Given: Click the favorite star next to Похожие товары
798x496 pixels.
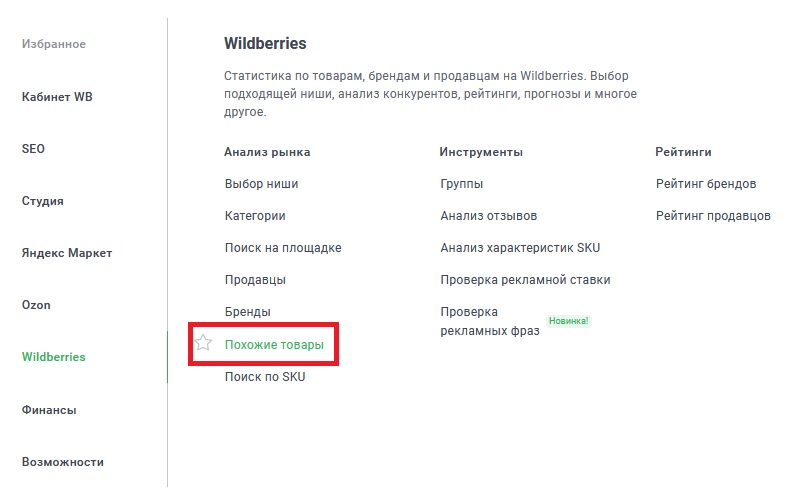Looking at the screenshot, I should click(204, 344).
